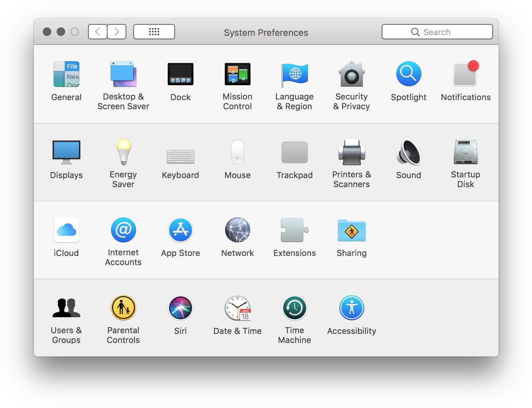
Task: Go back using the back arrow
Action: (x=97, y=31)
